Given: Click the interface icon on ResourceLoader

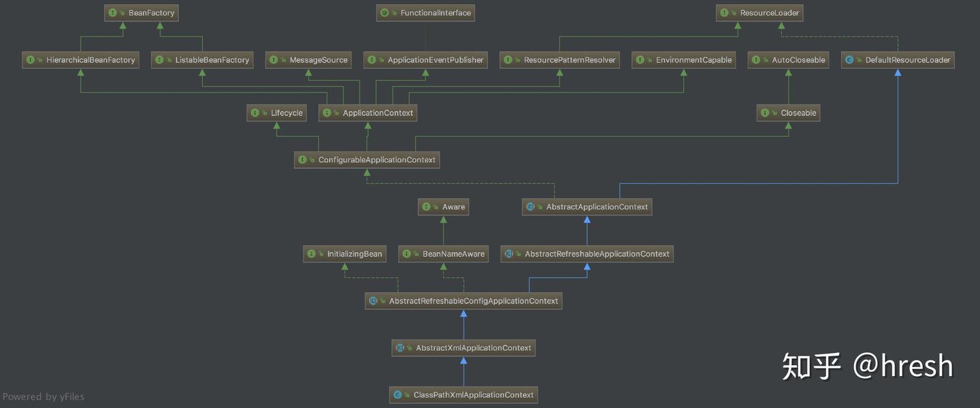Looking at the screenshot, I should click(x=725, y=13).
